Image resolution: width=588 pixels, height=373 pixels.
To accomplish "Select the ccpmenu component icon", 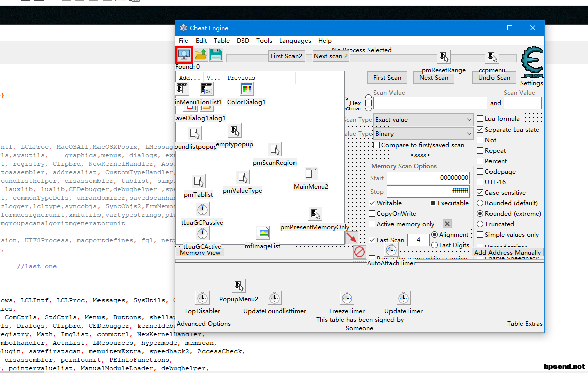I will coord(492,57).
